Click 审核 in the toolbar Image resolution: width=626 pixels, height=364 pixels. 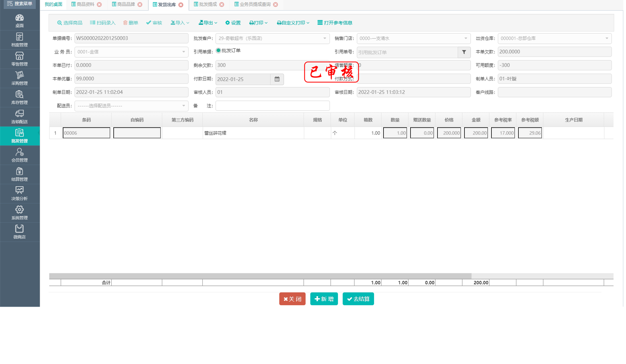pyautogui.click(x=154, y=23)
